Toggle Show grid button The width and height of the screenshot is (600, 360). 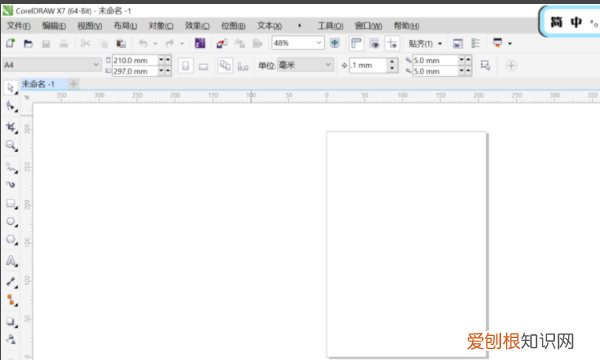tap(374, 43)
